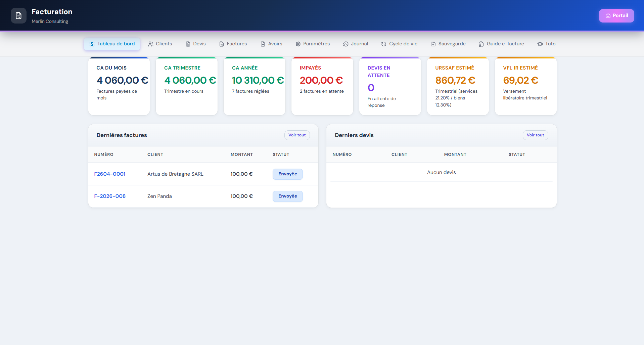Image resolution: width=644 pixels, height=345 pixels.
Task: Switch to the Factures tab
Action: [233, 44]
